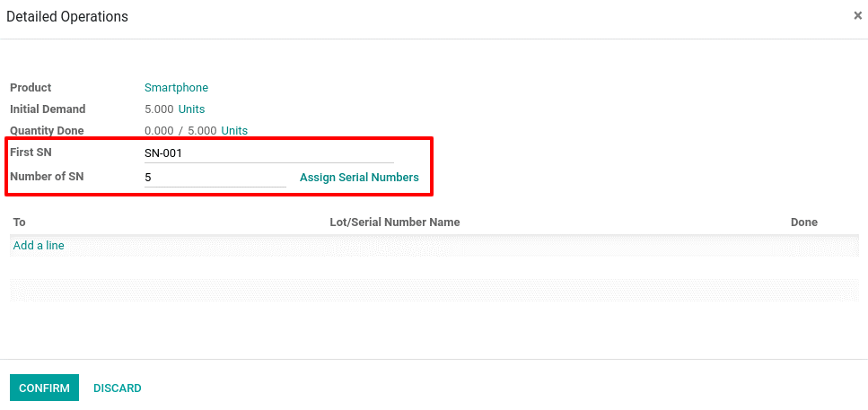Click the First SN label
Screen dimensions: 868x410
tap(31, 153)
